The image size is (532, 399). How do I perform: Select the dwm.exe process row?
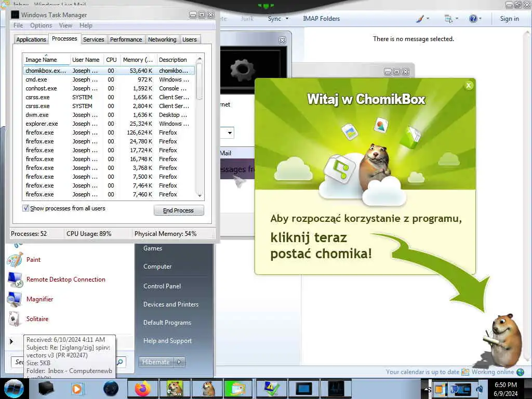point(109,115)
